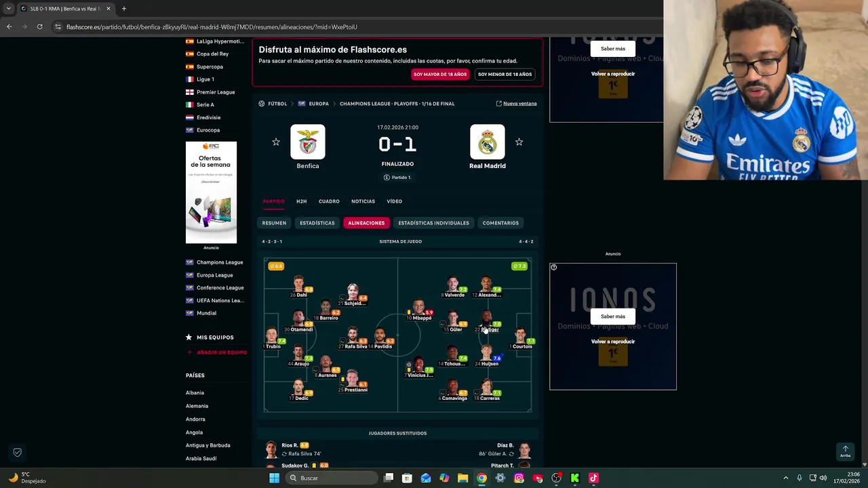Open the Benfica club crest
Image resolution: width=868 pixels, height=488 pixels.
click(x=307, y=142)
